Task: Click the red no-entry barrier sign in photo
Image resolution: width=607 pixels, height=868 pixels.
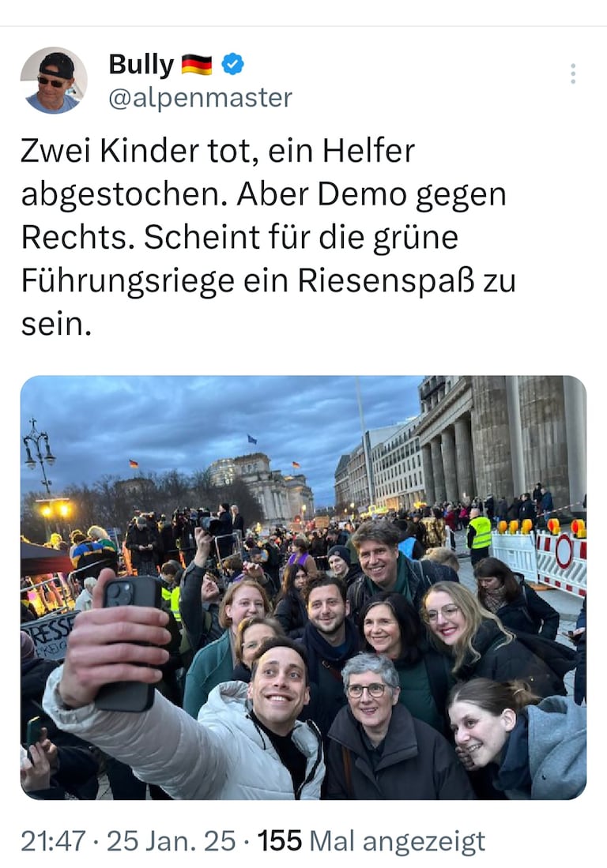Action: pos(564,550)
